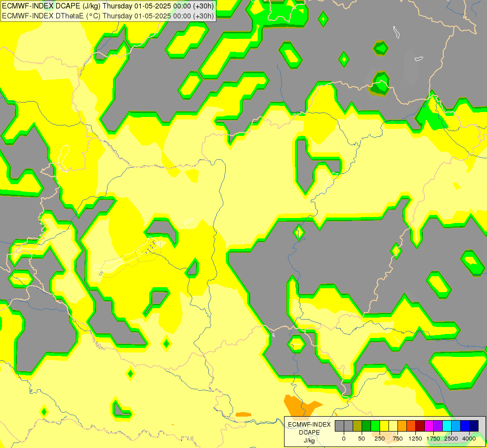Click the bright green legend swatch

(x=375, y=426)
